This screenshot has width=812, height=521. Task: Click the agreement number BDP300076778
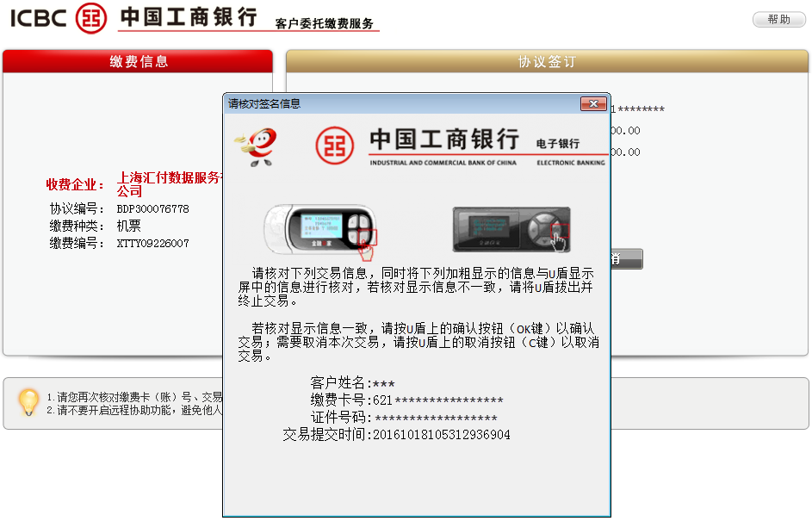coord(152,208)
